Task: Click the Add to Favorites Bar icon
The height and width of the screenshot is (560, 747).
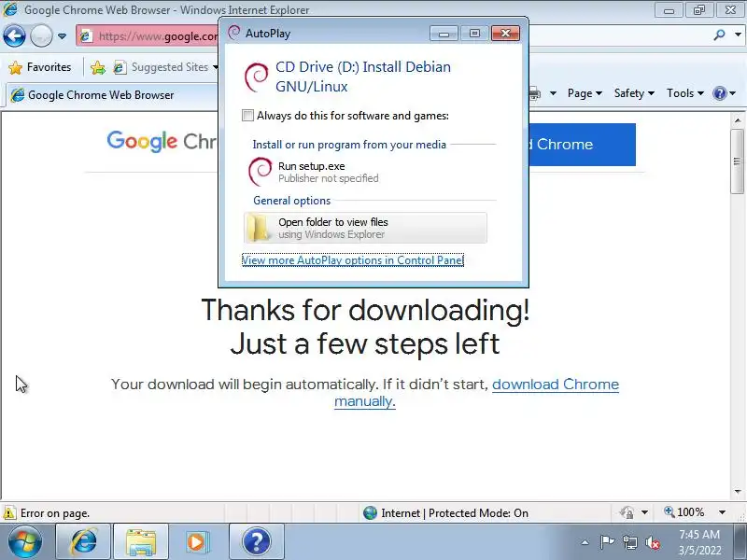Action: click(x=98, y=67)
